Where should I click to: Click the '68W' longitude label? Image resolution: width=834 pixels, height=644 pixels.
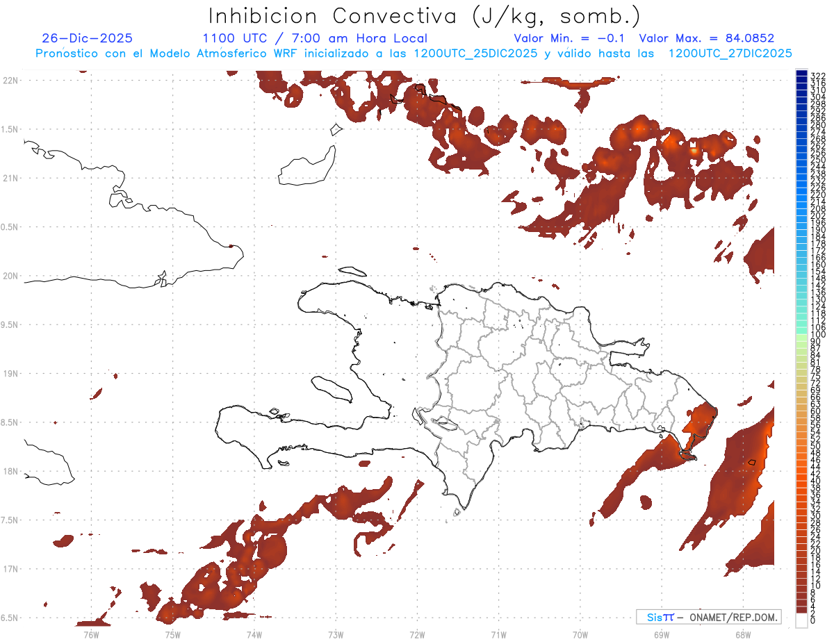pyautogui.click(x=743, y=634)
